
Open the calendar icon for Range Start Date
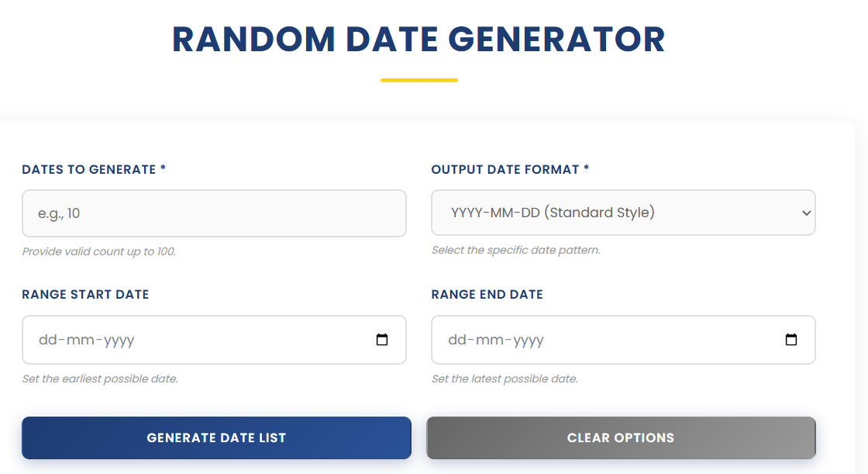point(382,339)
